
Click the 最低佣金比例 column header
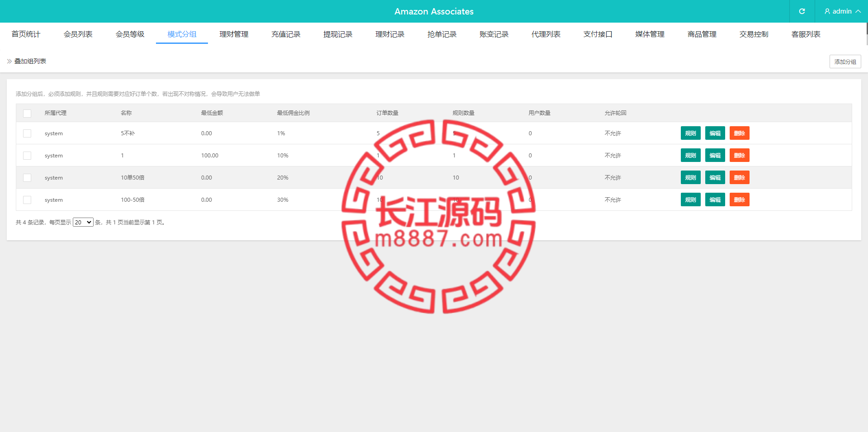click(293, 113)
